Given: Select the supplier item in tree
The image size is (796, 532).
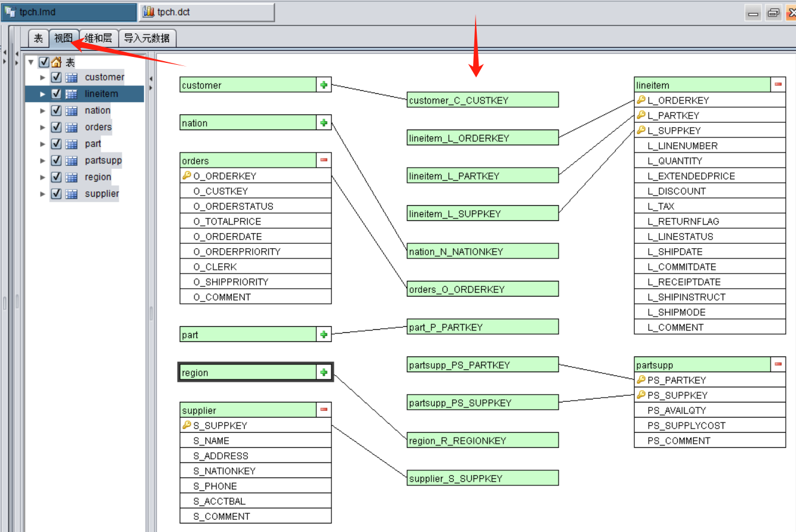Looking at the screenshot, I should 102,194.
